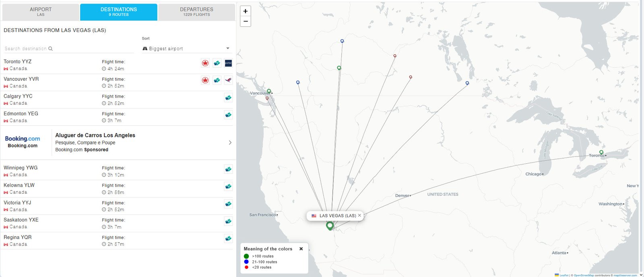The width and height of the screenshot is (644, 277).
Task: Expand the Booking.com ad chevron arrow
Action: coord(230,143)
